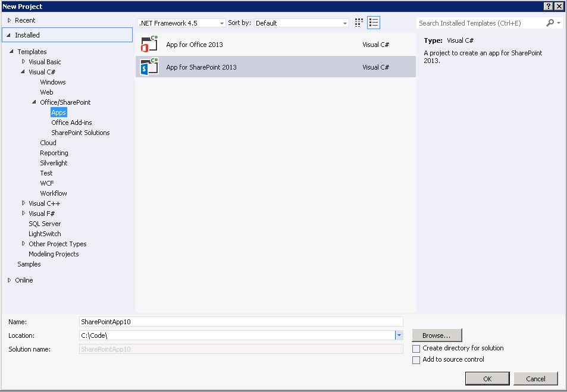The image size is (567, 392).
Task: Open the Sort by Default dropdown
Action: click(301, 23)
